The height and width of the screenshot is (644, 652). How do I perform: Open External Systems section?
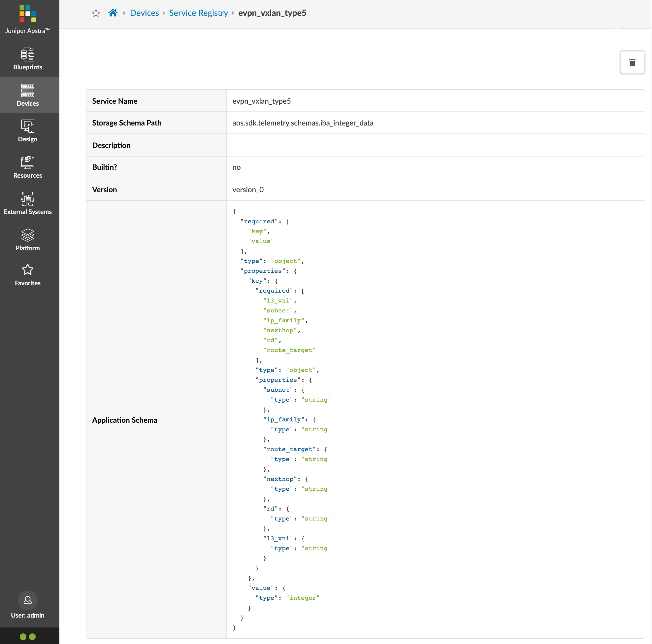pyautogui.click(x=28, y=203)
